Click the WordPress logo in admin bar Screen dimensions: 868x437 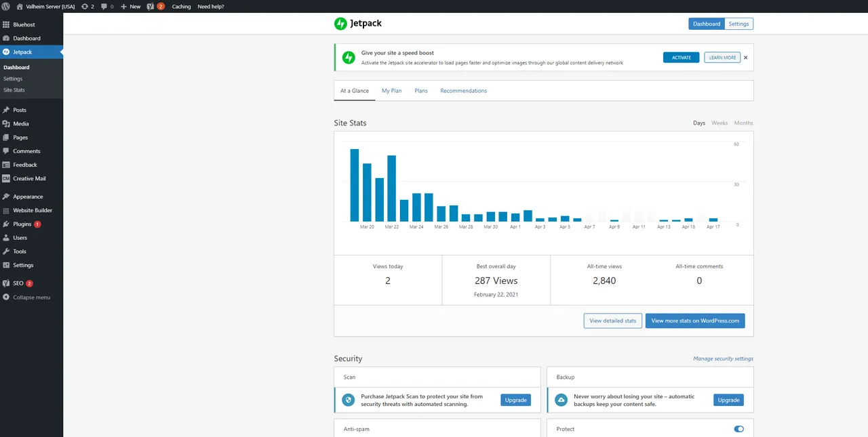[6, 6]
